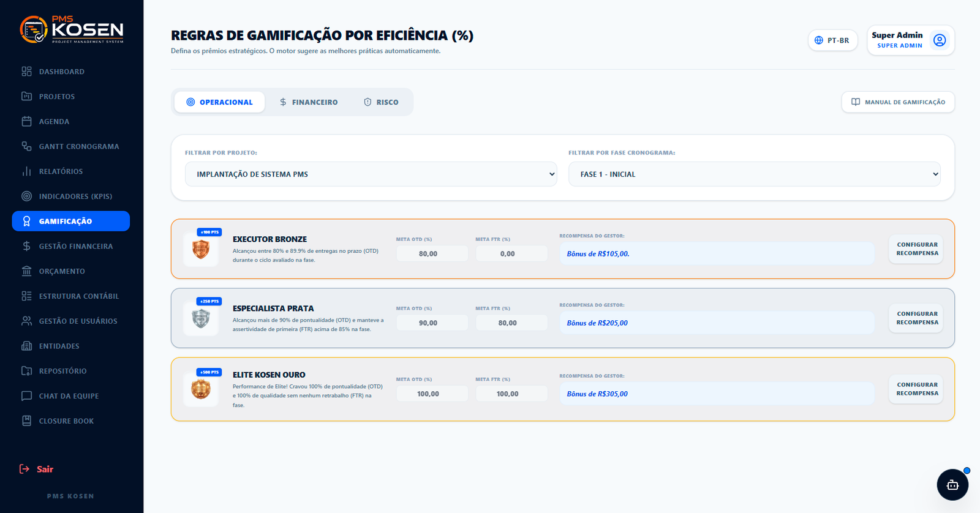Image resolution: width=980 pixels, height=513 pixels.
Task: Click the Agenda calendar icon
Action: point(26,121)
